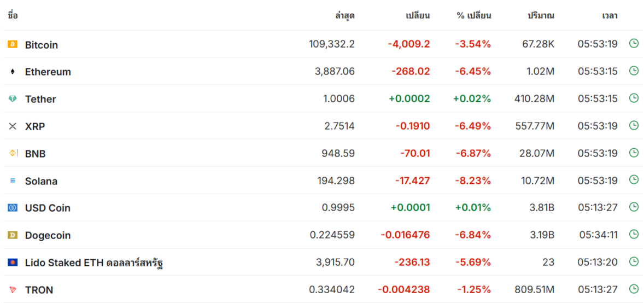The height and width of the screenshot is (303, 644).
Task: Click the Ethereum diamond logo icon
Action: click(13, 72)
